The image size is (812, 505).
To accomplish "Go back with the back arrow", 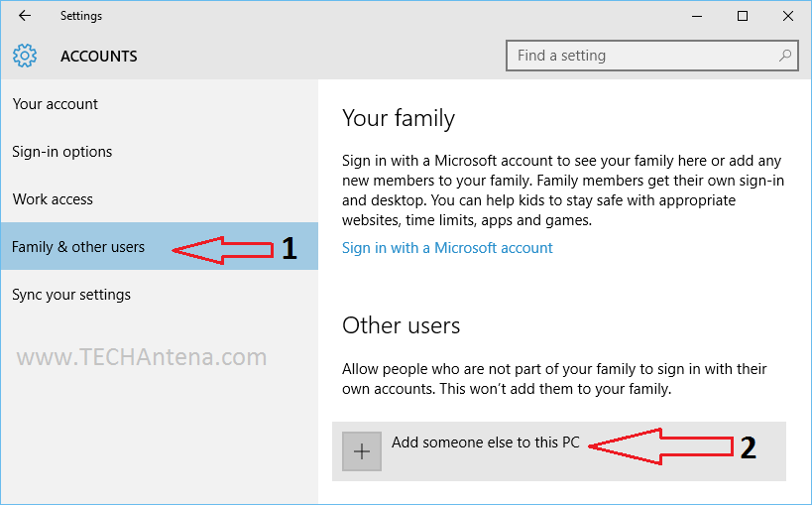I will click(x=25, y=16).
